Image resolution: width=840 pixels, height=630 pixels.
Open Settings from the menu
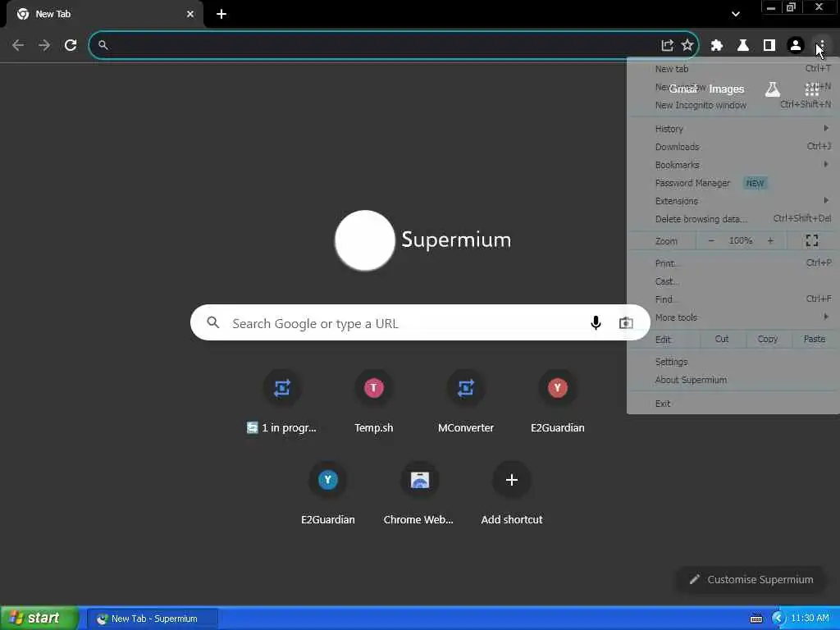[734, 362]
